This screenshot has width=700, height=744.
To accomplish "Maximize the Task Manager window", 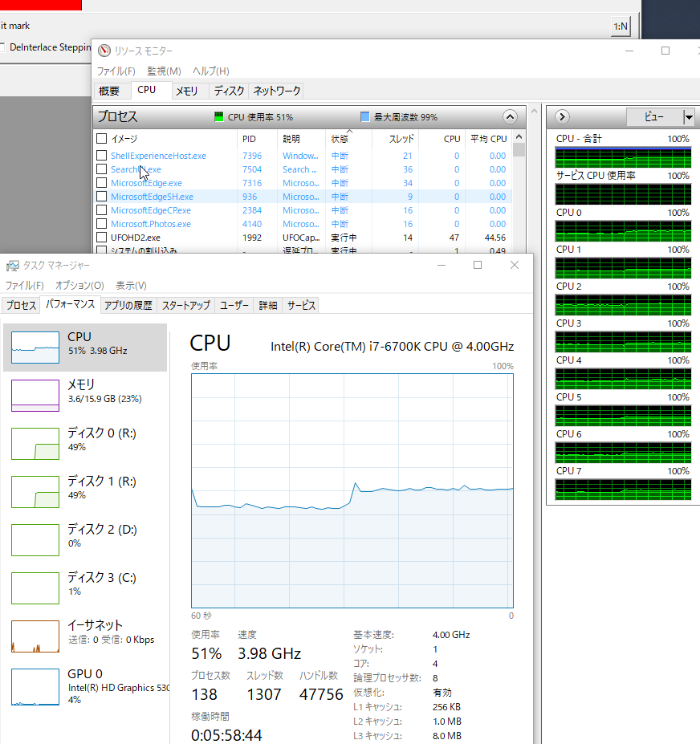I will coord(478,265).
